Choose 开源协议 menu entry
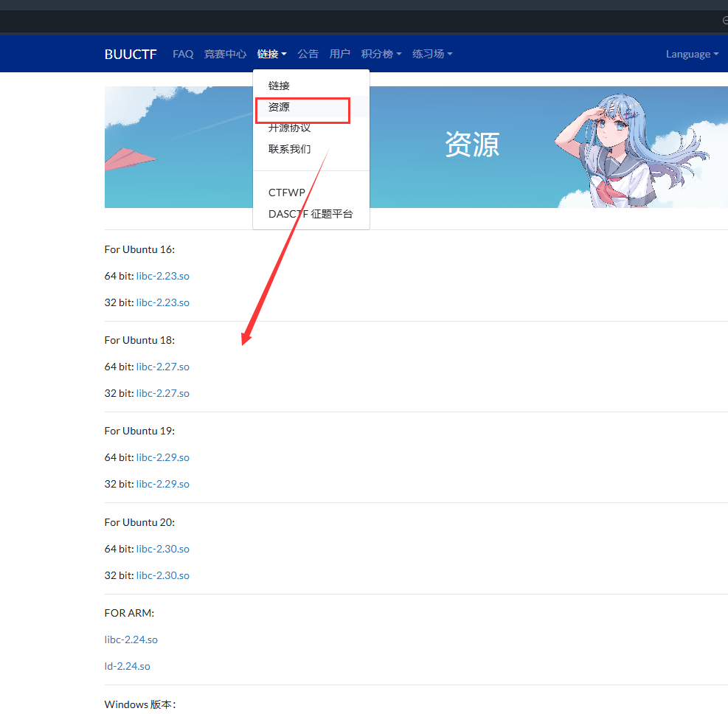Screen dimensions: 728x714 tap(311, 128)
